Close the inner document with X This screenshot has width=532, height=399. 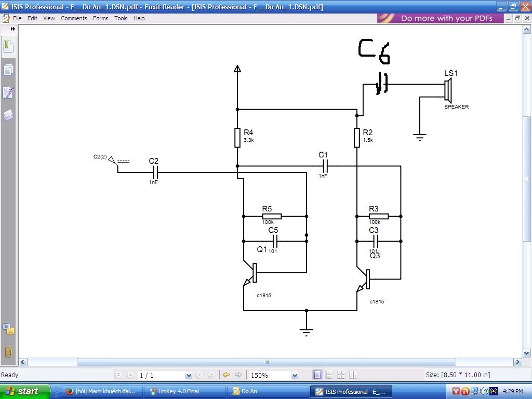click(x=527, y=18)
